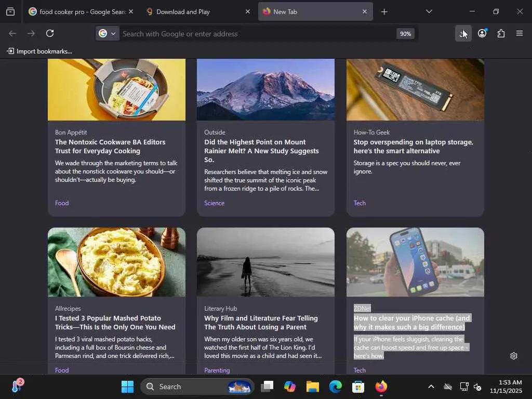
Task: Click Tech topic under ZDNet card
Action: [x=360, y=370]
